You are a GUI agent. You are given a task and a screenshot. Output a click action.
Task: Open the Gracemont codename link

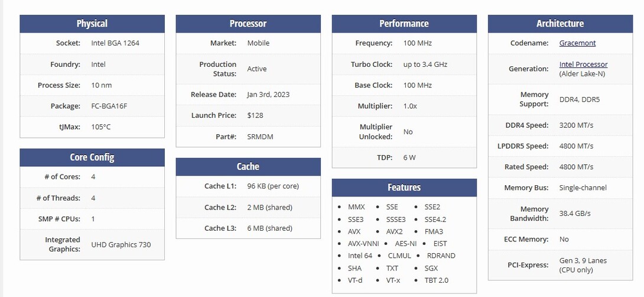pyautogui.click(x=577, y=43)
